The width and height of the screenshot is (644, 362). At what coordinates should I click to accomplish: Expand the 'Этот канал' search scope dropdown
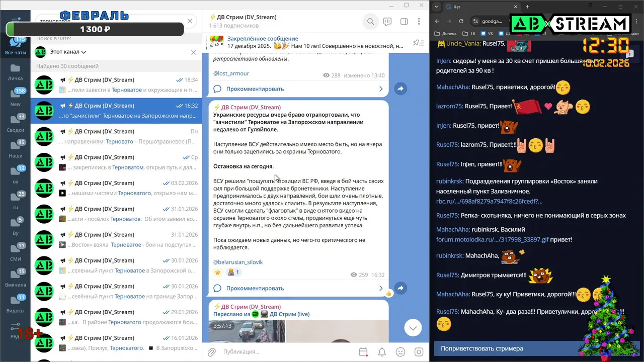pos(68,52)
